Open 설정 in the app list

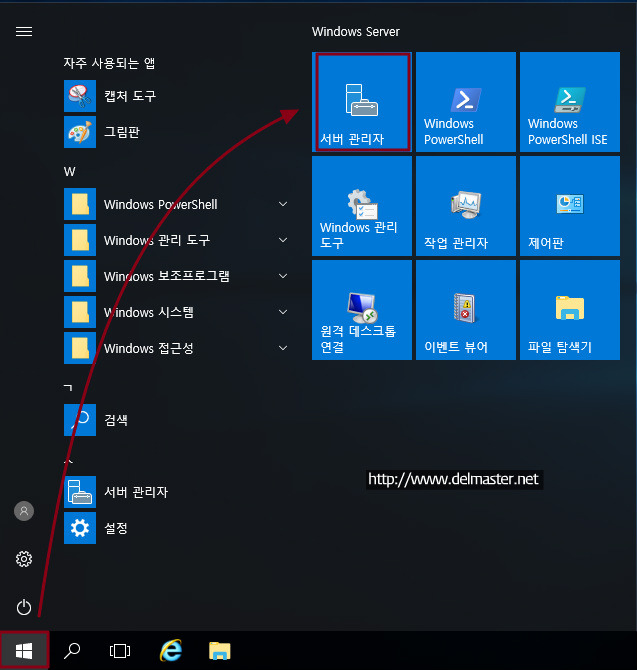(177, 528)
